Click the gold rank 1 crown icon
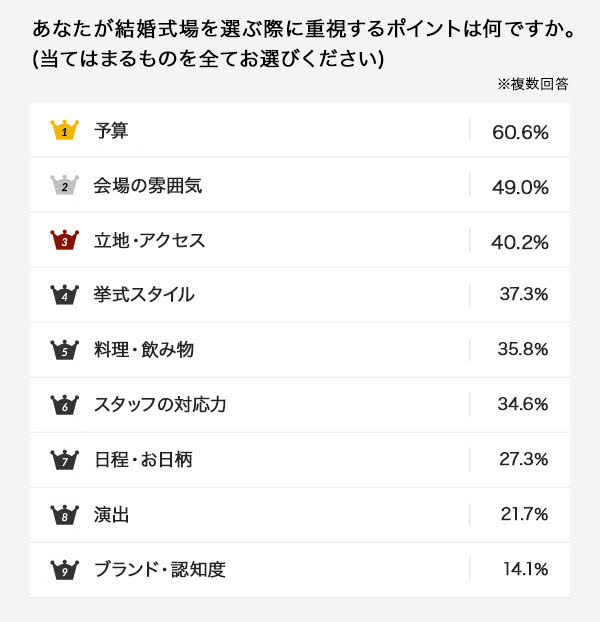Viewport: 600px width, 622px height. (64, 130)
